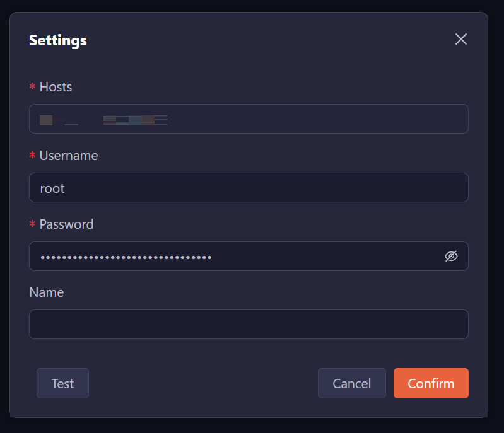Click the Name field label

47,292
